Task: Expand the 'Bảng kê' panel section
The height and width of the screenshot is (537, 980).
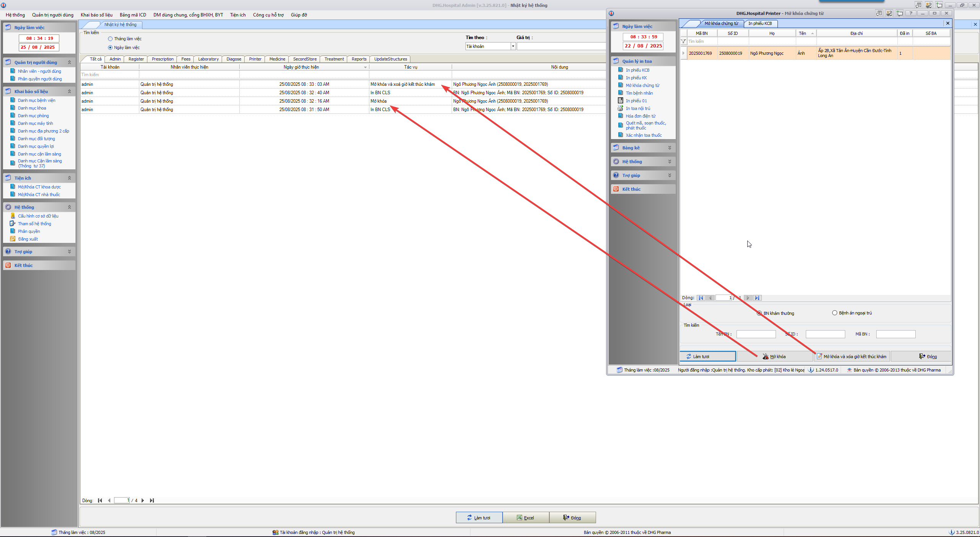Action: (670, 148)
